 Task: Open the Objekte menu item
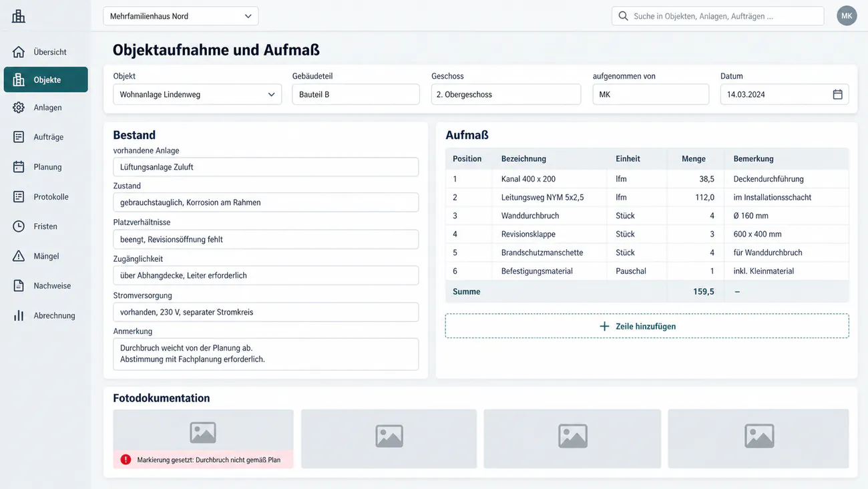46,79
